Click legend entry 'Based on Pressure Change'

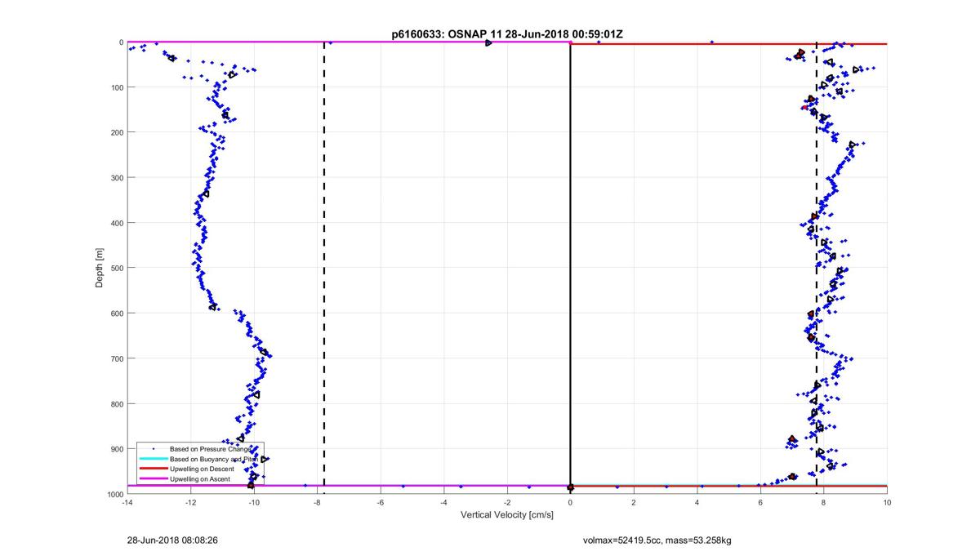[210, 449]
